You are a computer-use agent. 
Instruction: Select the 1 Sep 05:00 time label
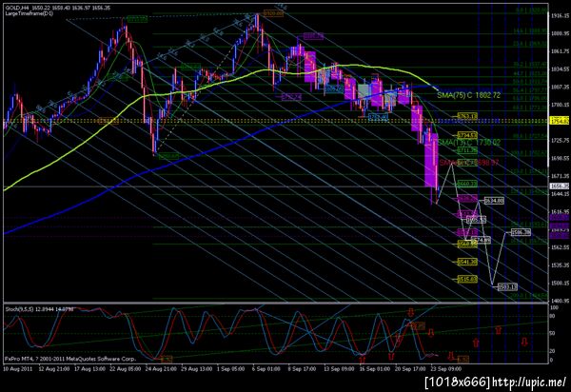coord(231,369)
